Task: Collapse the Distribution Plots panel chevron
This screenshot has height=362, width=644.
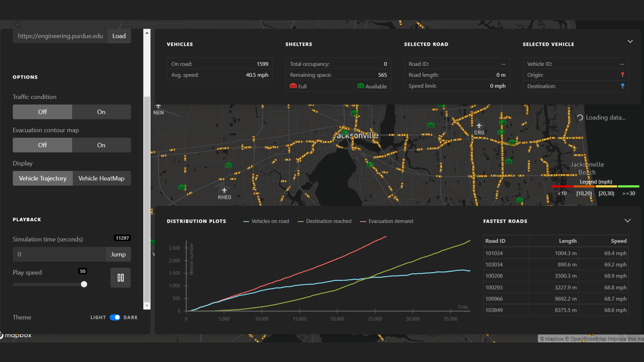Action: point(628,220)
